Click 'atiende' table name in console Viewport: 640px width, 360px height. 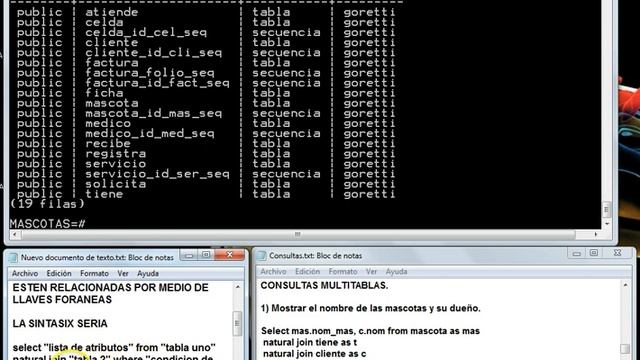111,12
